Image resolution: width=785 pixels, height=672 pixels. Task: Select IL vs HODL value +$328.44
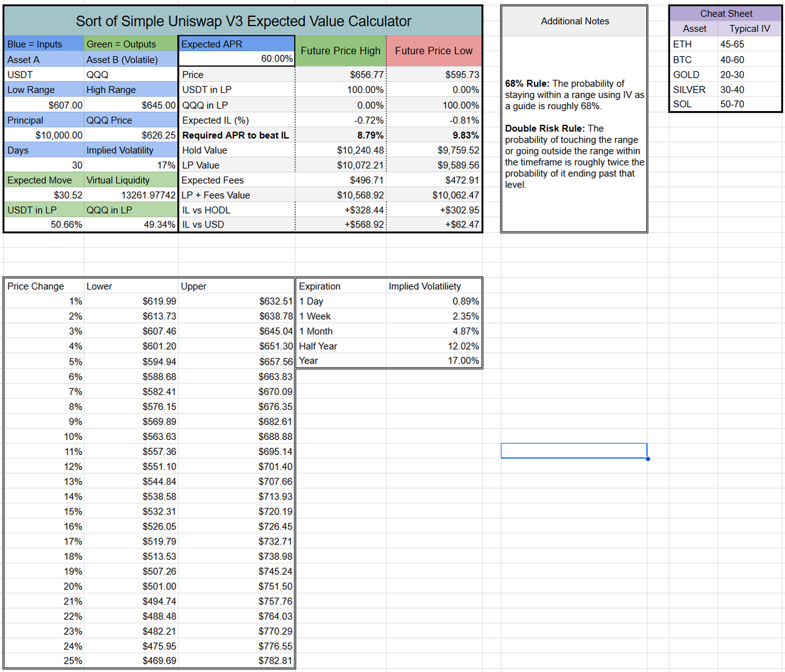point(341,210)
